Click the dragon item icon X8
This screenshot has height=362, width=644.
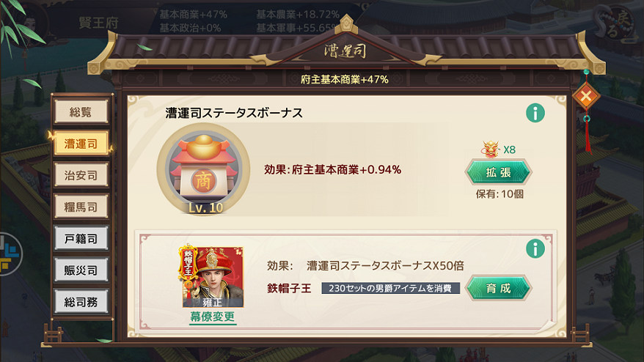[491, 149]
